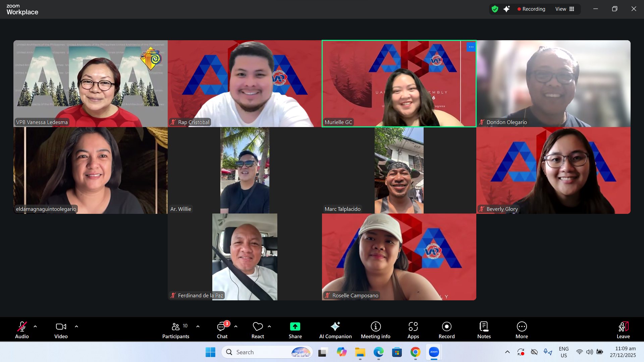Select Roselle Camposano's video tile
644x362 pixels.
pos(399,257)
